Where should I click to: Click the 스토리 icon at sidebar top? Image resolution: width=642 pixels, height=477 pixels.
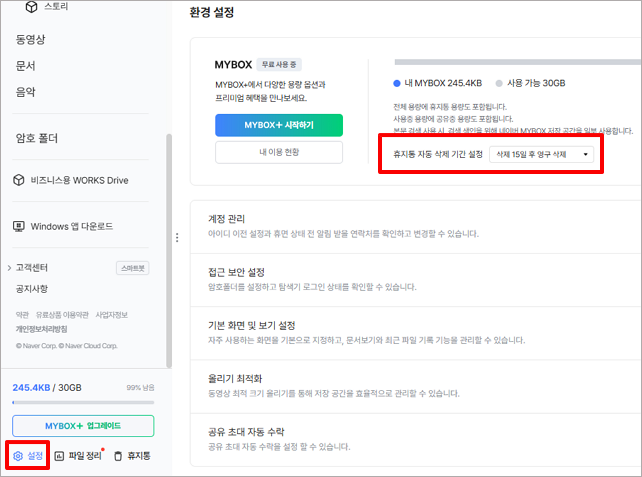click(32, 8)
